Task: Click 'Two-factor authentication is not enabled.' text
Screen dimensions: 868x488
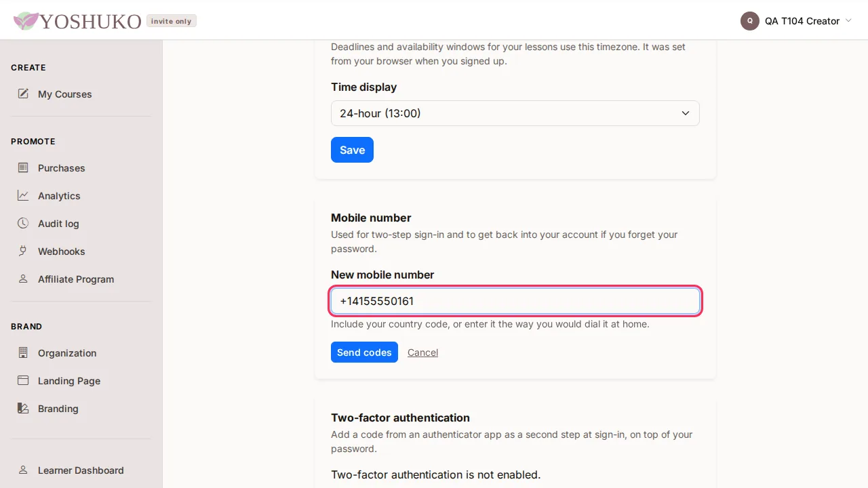Action: tap(435, 474)
